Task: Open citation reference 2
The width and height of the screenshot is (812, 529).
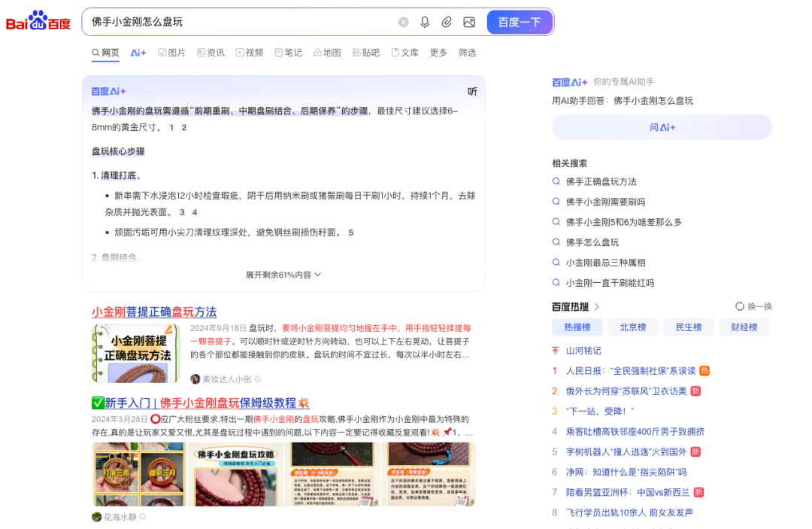Action: (184, 127)
